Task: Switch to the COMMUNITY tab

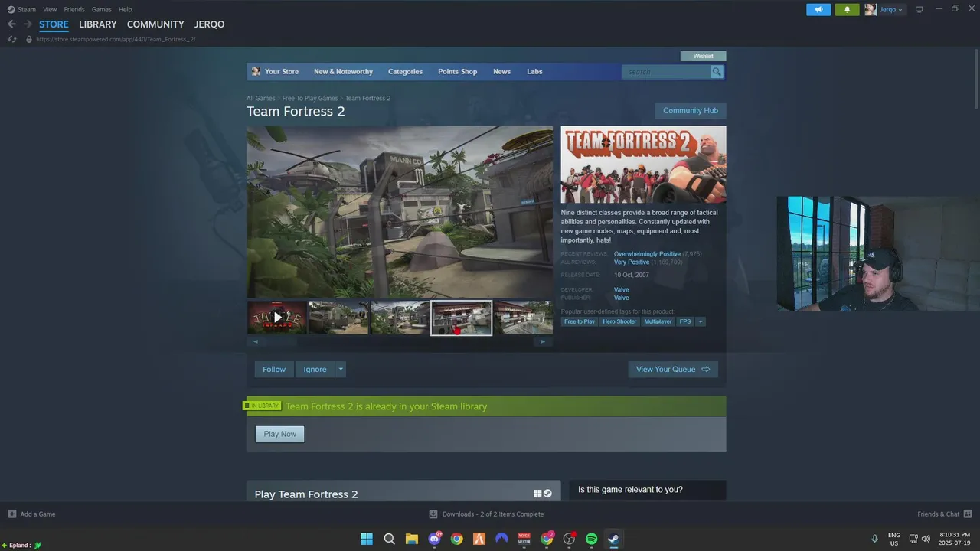Action: click(155, 24)
